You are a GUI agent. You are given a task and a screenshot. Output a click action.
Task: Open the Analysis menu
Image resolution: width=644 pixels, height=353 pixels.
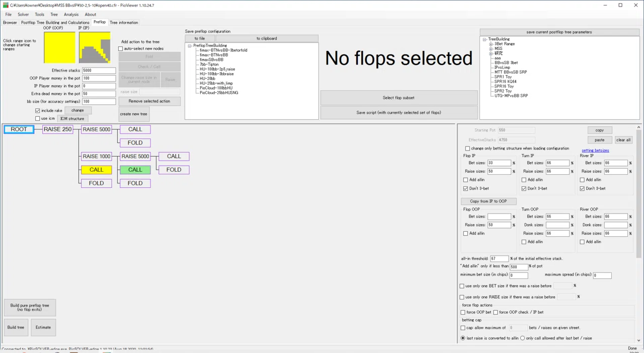click(x=71, y=15)
